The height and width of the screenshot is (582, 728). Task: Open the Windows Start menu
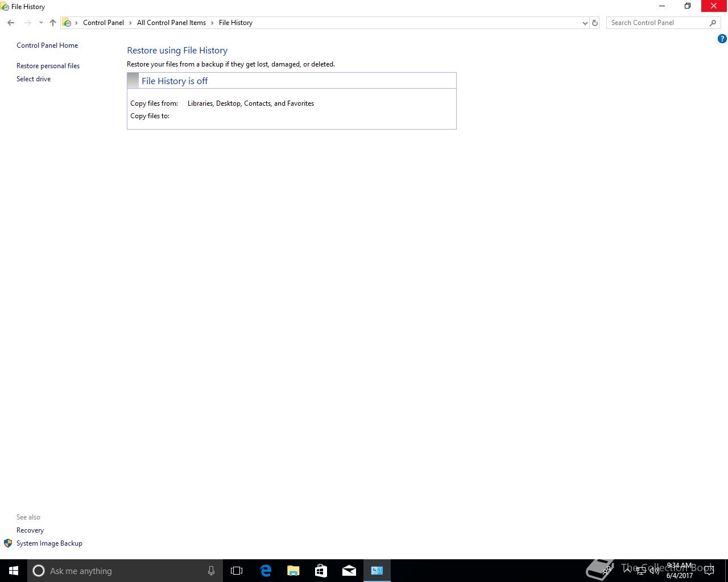tap(14, 571)
